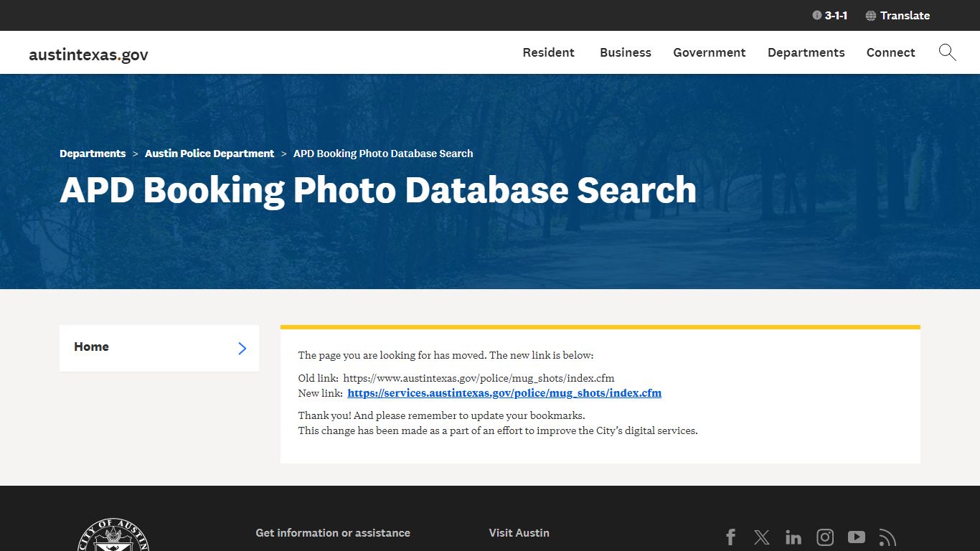Open the City of Austin Facebook page
Viewport: 980px width, 551px height.
730,537
